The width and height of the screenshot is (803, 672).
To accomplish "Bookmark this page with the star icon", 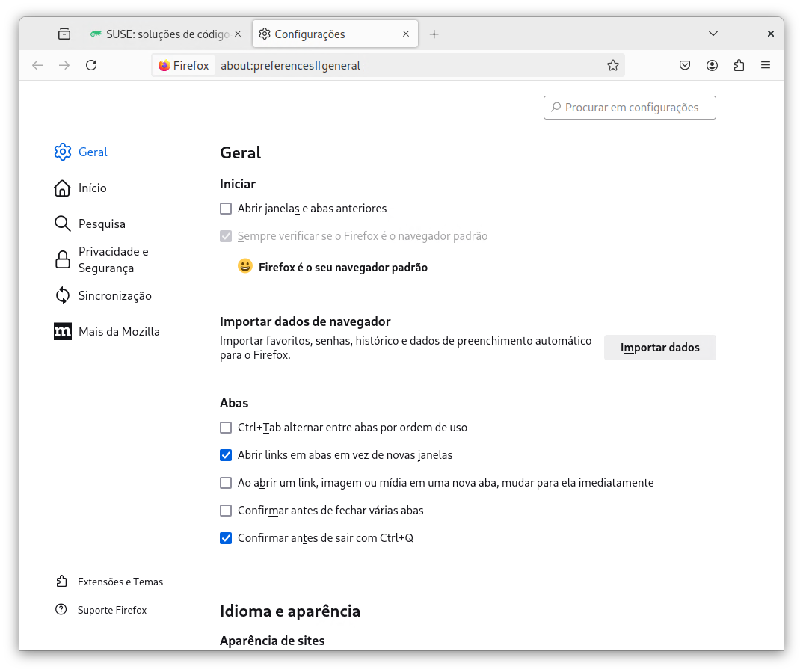I will click(x=613, y=65).
